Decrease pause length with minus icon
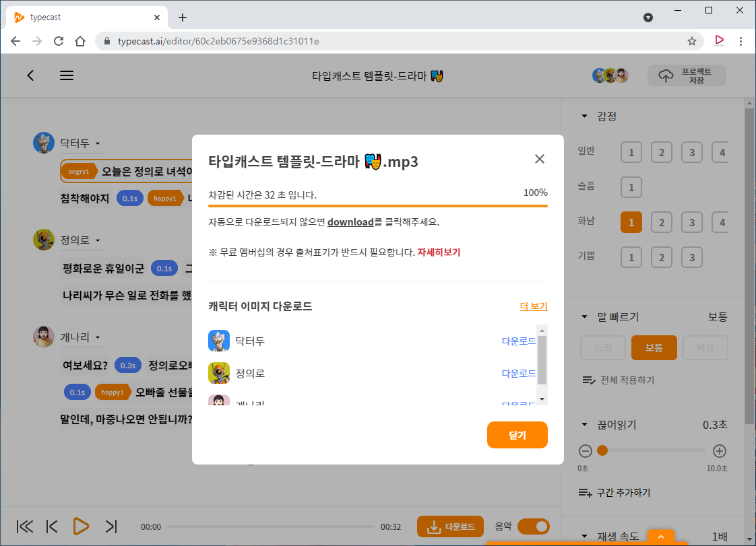Viewport: 756px width, 546px height. tap(586, 451)
